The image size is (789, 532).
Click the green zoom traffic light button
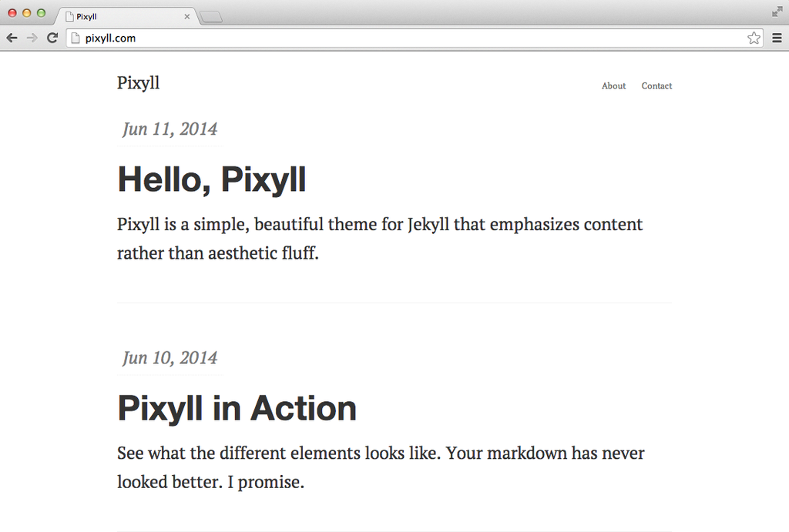[x=41, y=13]
